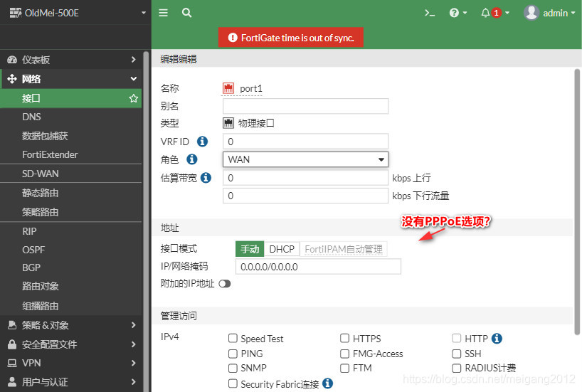Collapse the 网络 menu chevron
The width and height of the screenshot is (582, 392).
pyautogui.click(x=134, y=79)
